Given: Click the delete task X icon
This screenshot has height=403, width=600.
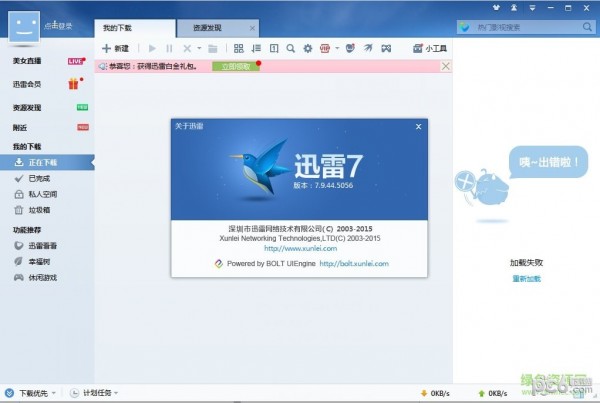Looking at the screenshot, I should [187, 49].
